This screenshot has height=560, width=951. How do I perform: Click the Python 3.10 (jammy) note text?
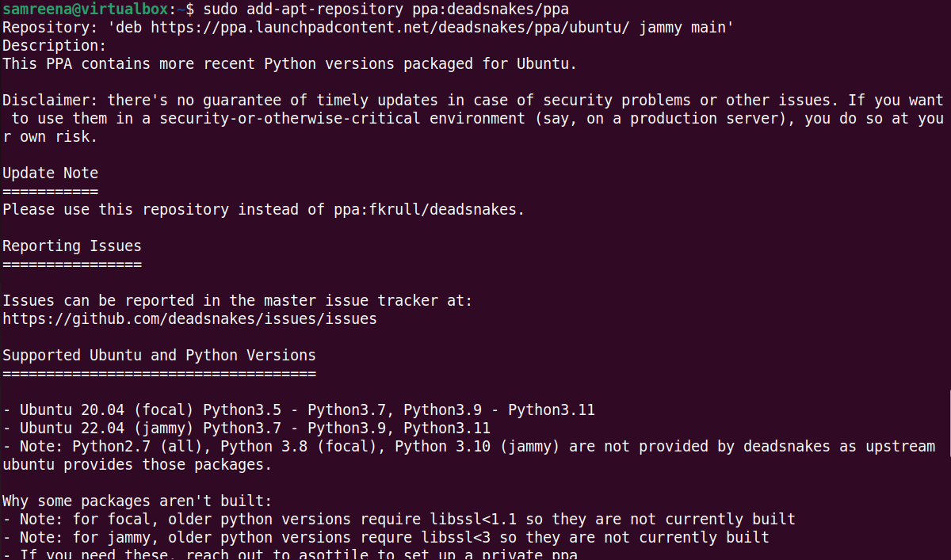[x=476, y=447]
